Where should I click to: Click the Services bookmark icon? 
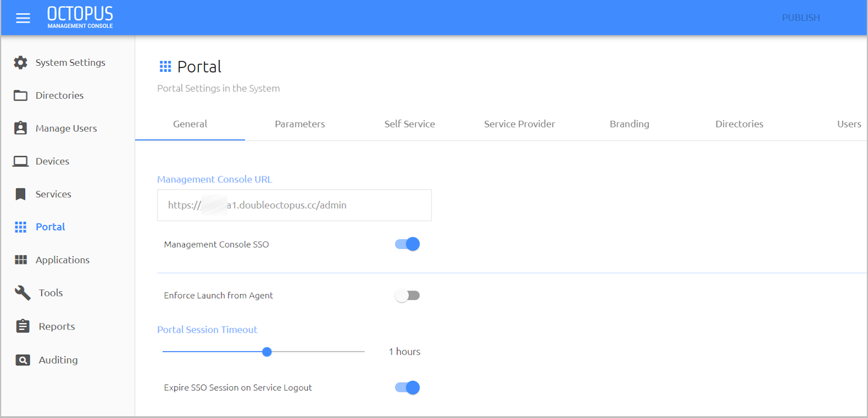tap(21, 194)
